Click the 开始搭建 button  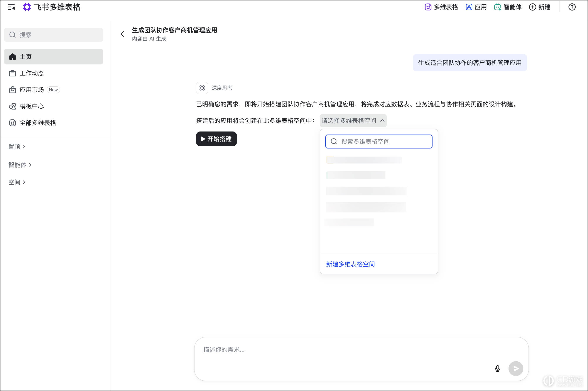click(216, 139)
